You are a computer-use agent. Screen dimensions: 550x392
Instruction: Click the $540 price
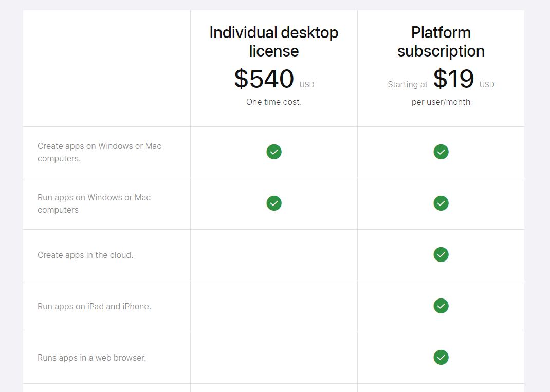(264, 79)
